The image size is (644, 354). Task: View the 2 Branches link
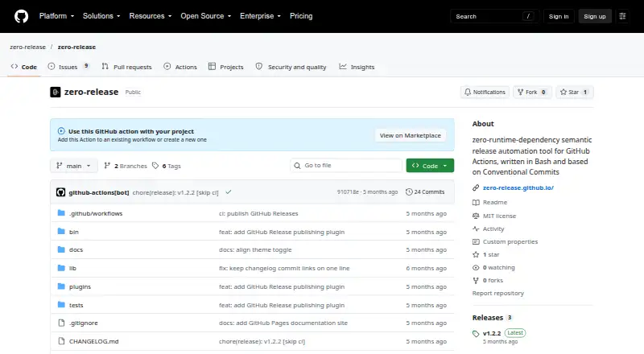(x=126, y=166)
